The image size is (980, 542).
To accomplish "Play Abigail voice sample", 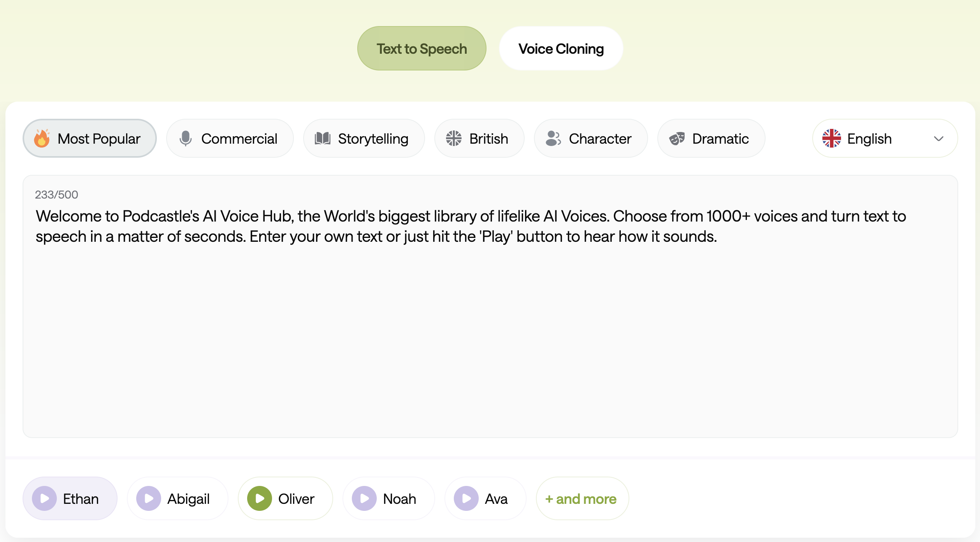I will coord(149,498).
